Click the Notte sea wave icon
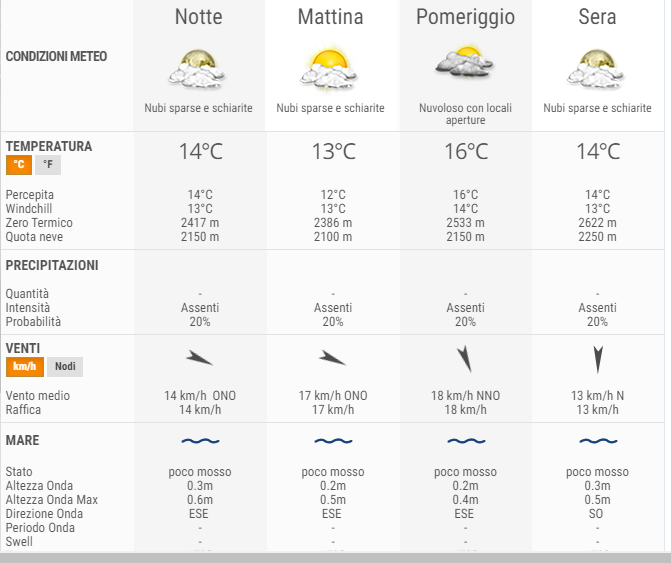The image size is (671, 563). 200,441
